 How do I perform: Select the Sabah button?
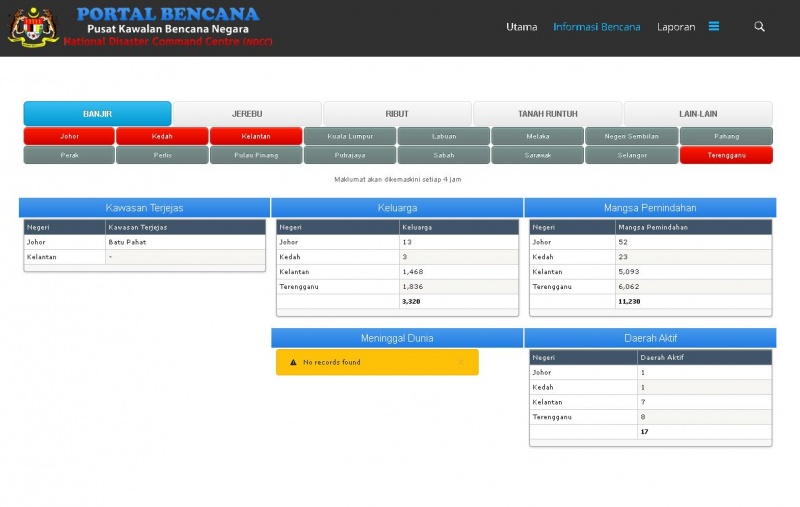pyautogui.click(x=444, y=155)
